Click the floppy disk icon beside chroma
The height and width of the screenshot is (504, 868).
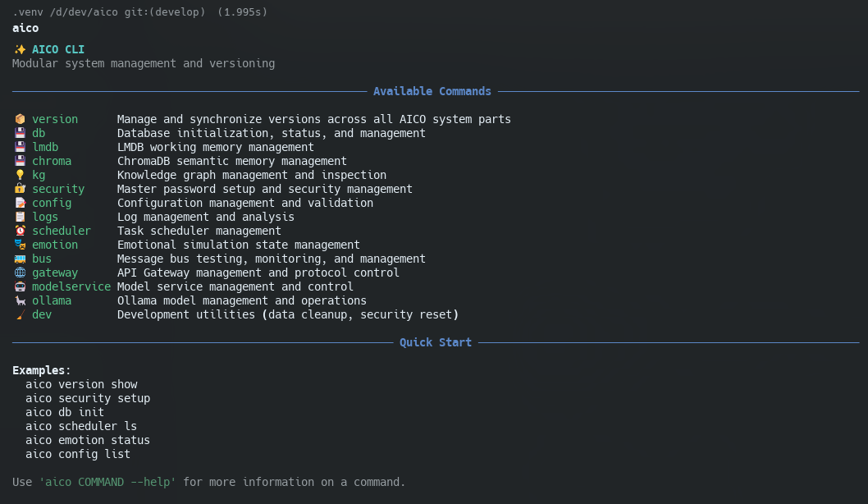tap(20, 161)
